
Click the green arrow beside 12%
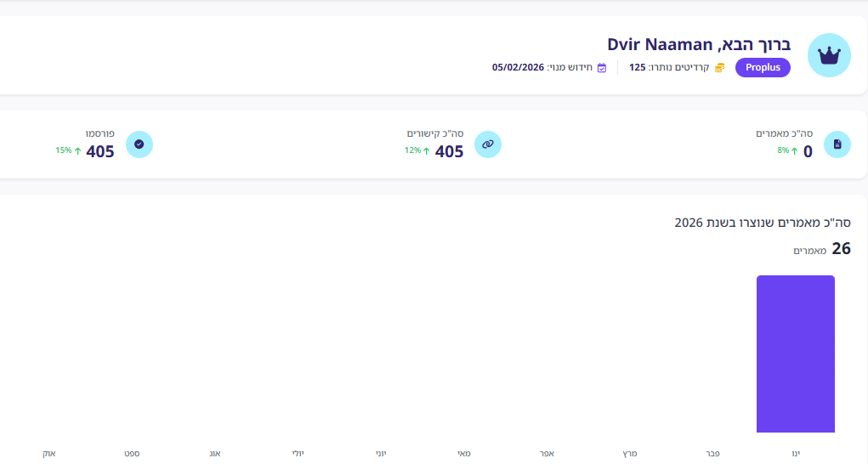pyautogui.click(x=426, y=151)
